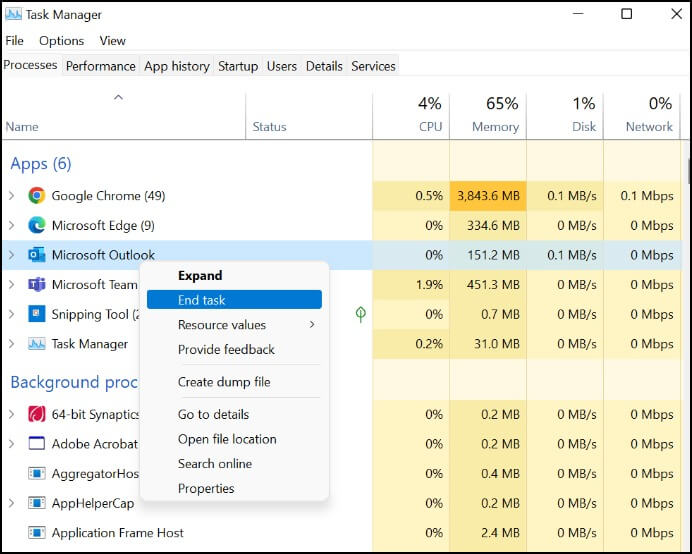
Task: Expand the Microsoft Edge process group
Action: click(x=12, y=225)
